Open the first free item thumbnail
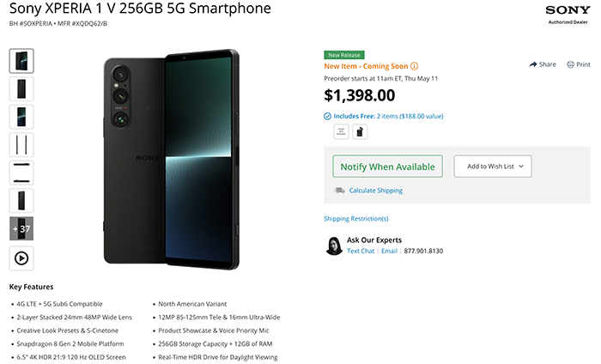601x364 pixels. click(341, 131)
